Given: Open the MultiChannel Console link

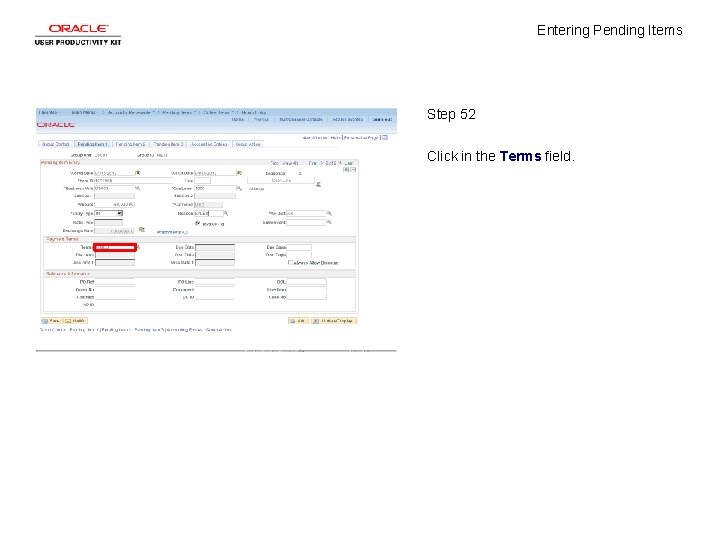Looking at the screenshot, I should tap(301, 119).
